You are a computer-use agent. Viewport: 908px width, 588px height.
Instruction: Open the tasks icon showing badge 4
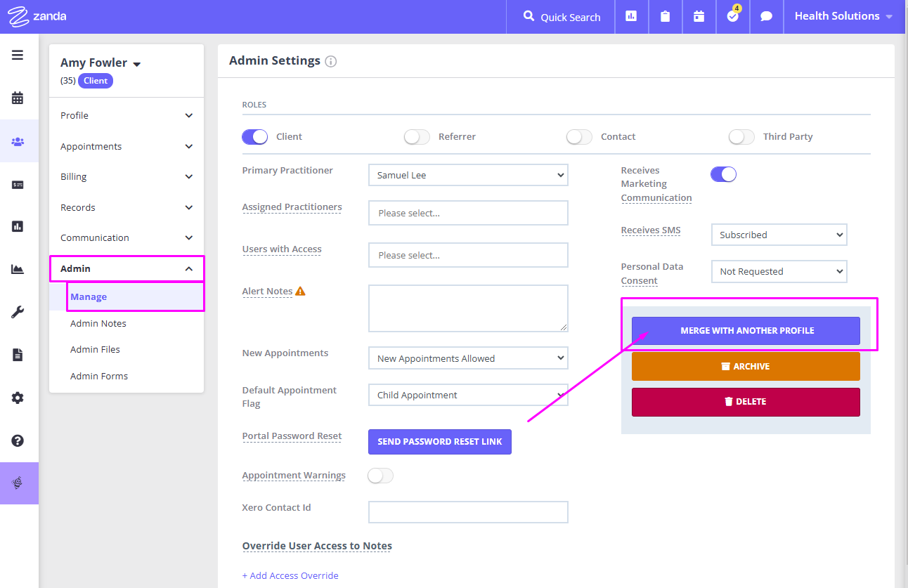(732, 16)
